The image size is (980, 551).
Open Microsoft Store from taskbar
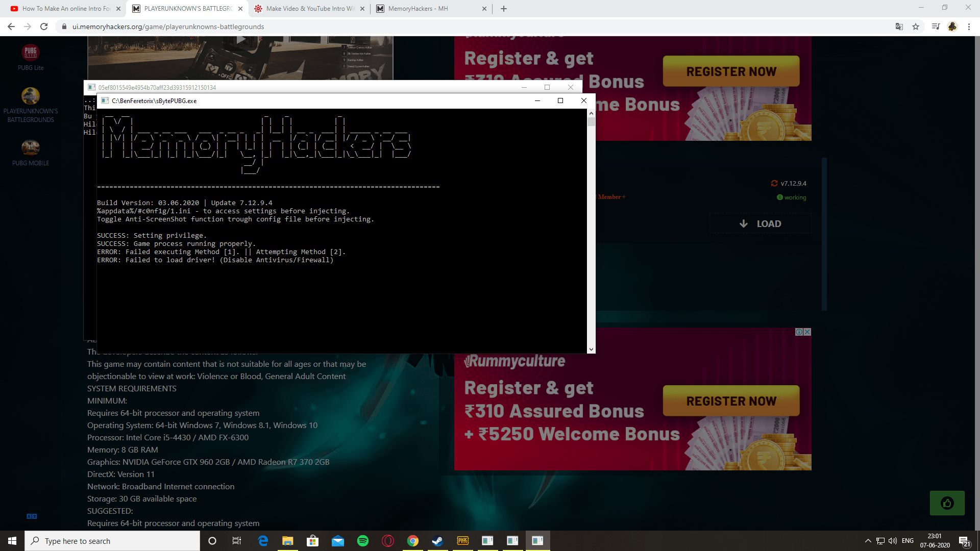pos(313,541)
